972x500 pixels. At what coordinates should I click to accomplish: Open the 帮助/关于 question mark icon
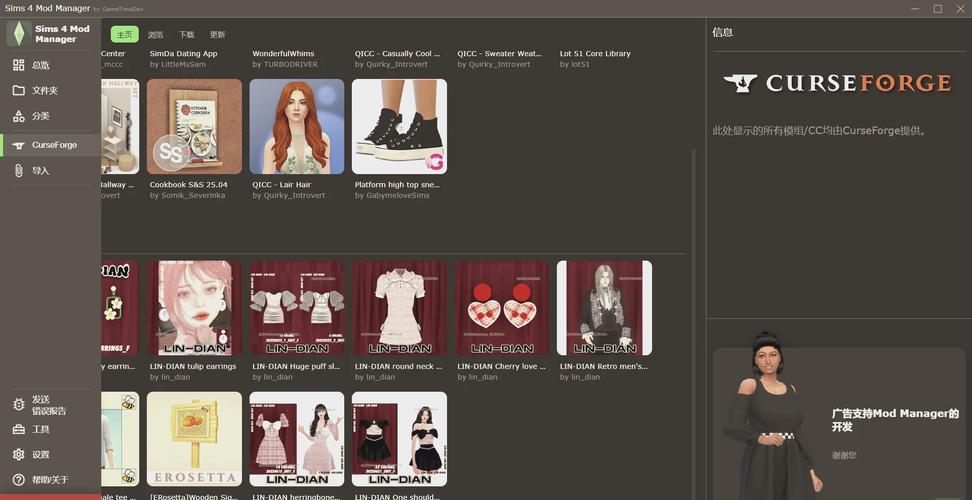point(19,480)
